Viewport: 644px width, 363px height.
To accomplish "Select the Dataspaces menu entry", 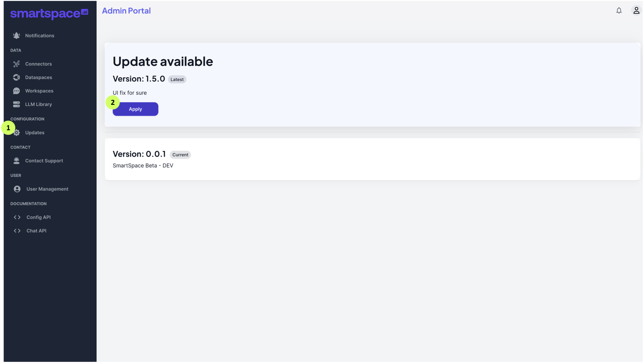I will point(38,77).
